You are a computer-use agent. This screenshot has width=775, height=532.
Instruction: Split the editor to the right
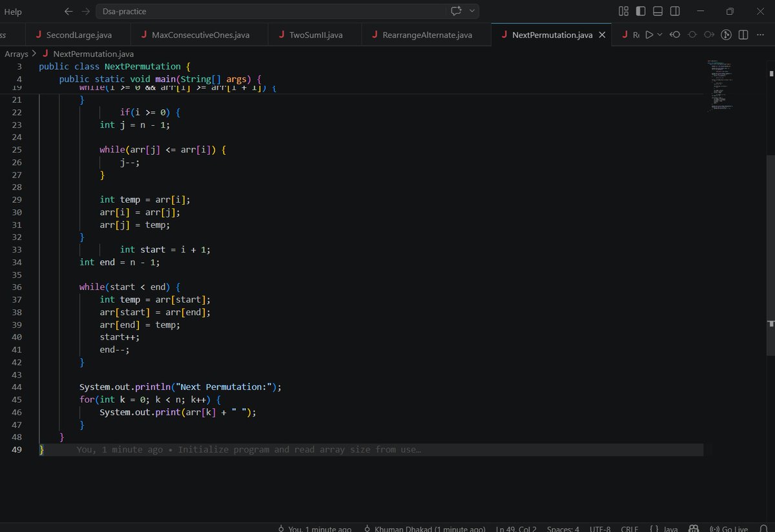(743, 35)
